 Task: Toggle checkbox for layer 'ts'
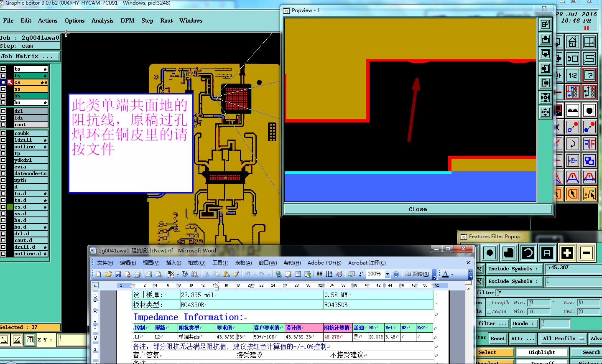click(3, 76)
